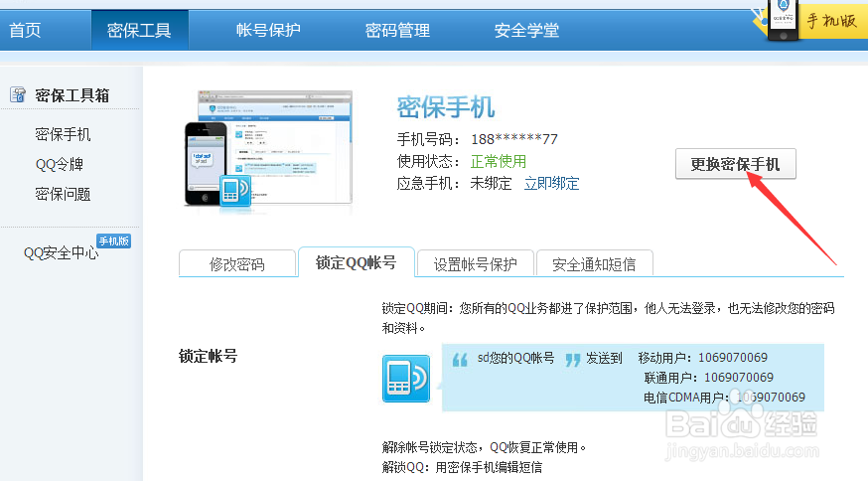Switch to the 安全通知短信 tab
868x481 pixels.
point(594,263)
